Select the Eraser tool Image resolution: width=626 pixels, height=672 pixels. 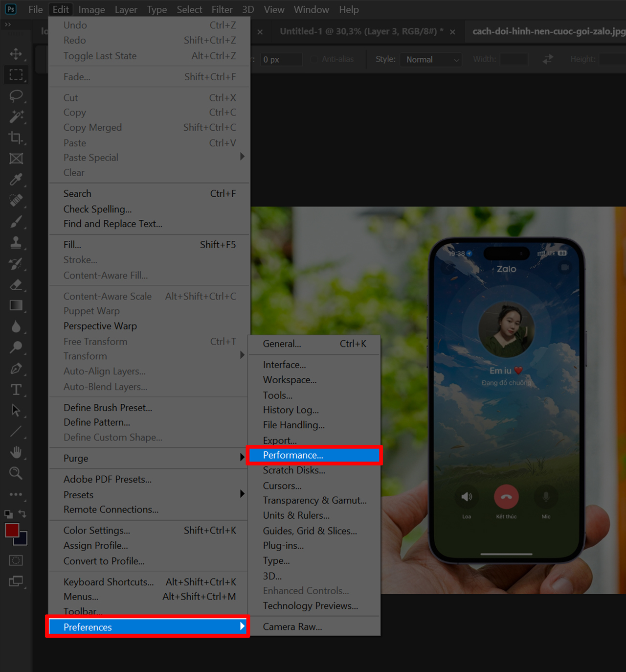(16, 285)
